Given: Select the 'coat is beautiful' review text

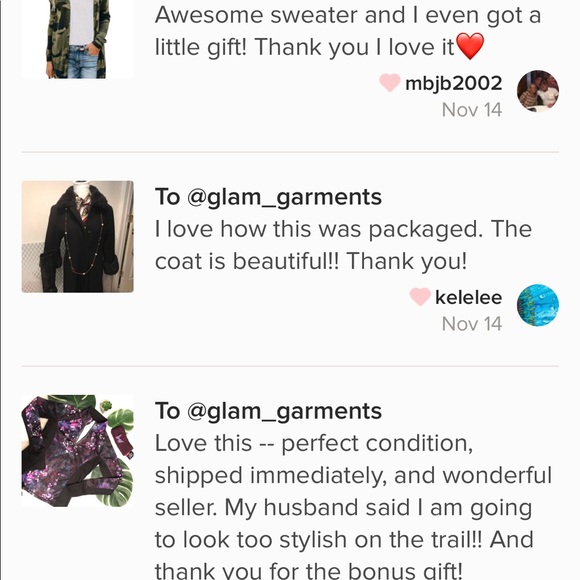Looking at the screenshot, I should pos(343,245).
